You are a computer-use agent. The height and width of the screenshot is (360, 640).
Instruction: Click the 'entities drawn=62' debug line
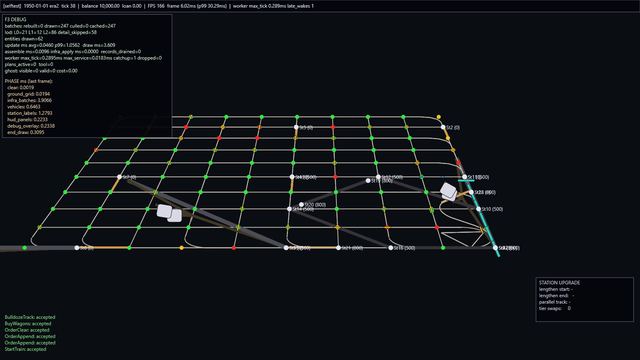(24, 39)
